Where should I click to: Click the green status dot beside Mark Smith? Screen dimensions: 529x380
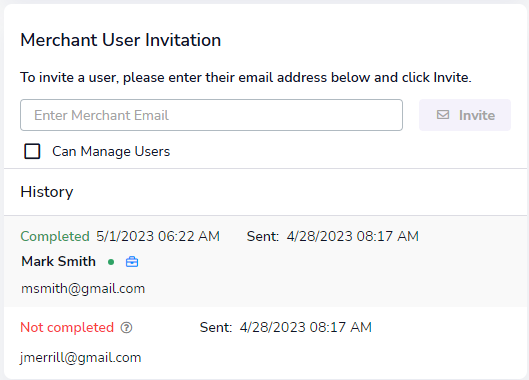111,262
